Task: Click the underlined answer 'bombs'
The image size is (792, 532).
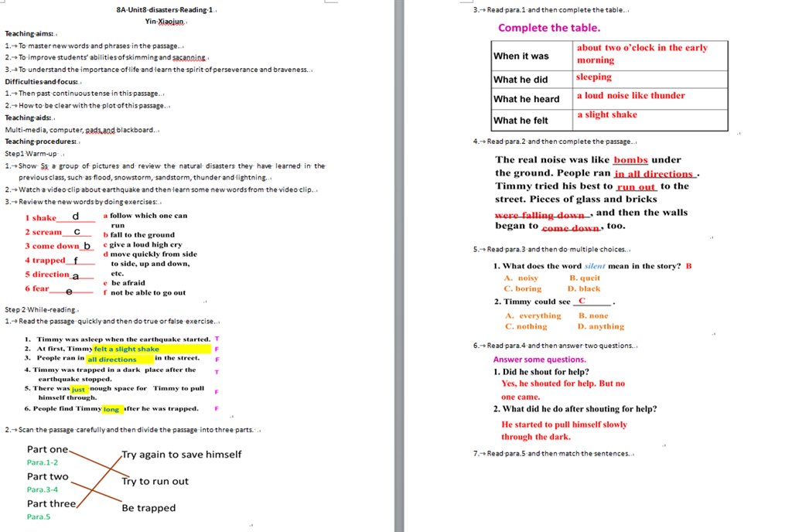Action: 630,160
